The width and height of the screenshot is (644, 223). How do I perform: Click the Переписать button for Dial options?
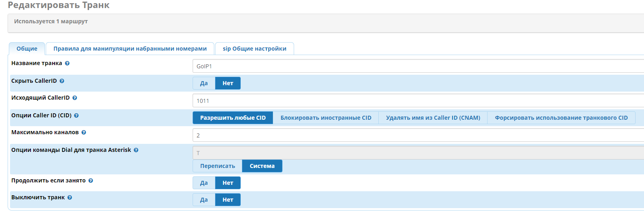click(217, 166)
